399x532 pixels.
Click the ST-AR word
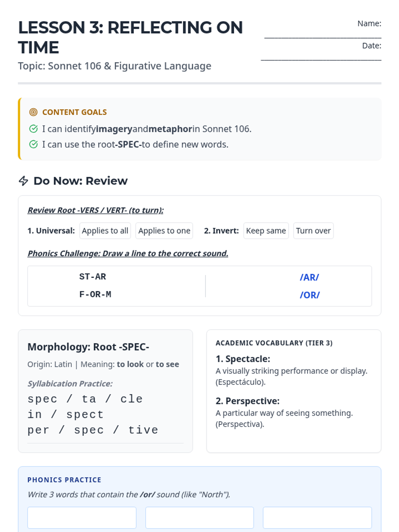coord(92,277)
